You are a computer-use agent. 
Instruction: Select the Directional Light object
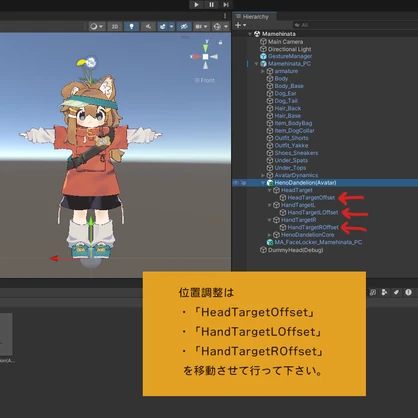[289, 49]
